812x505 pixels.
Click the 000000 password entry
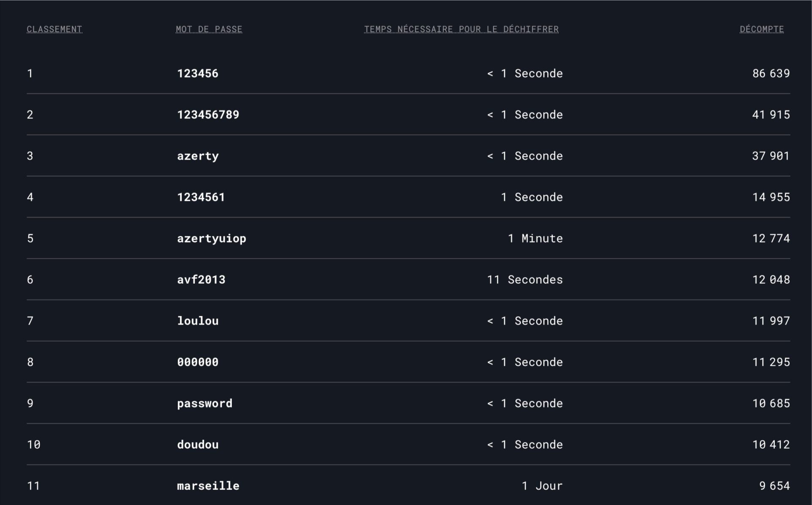click(198, 362)
